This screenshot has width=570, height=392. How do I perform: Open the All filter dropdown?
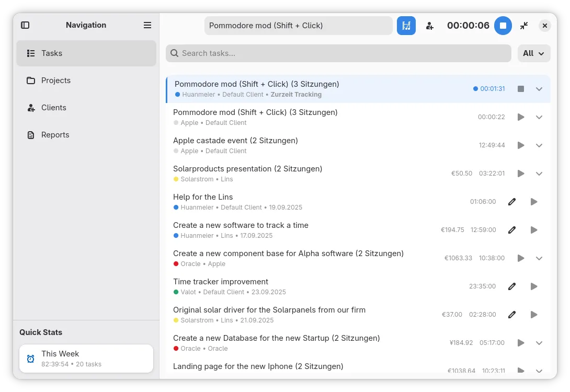[533, 53]
